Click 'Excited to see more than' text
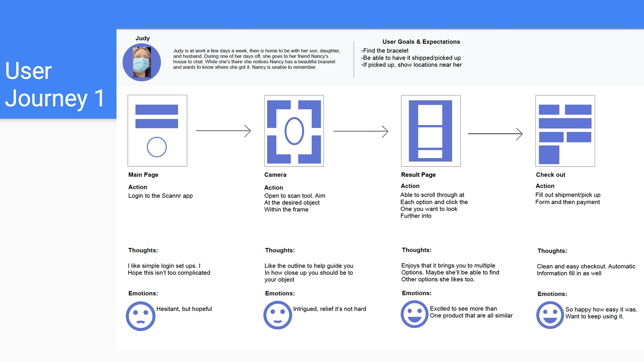 [x=463, y=308]
